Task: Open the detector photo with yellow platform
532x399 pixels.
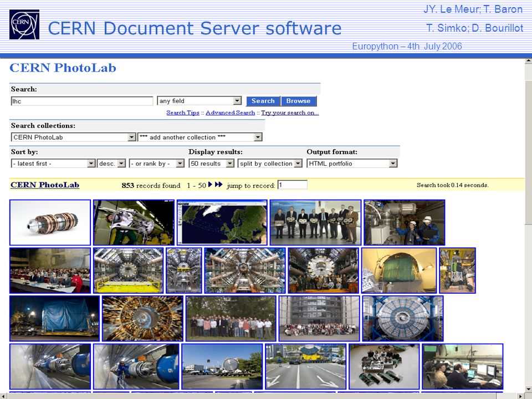Action: (128, 270)
